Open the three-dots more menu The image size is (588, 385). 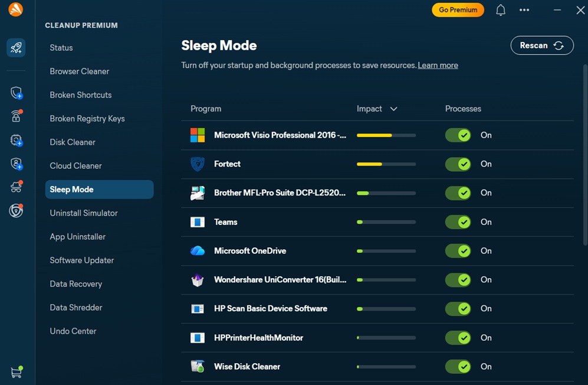(524, 10)
